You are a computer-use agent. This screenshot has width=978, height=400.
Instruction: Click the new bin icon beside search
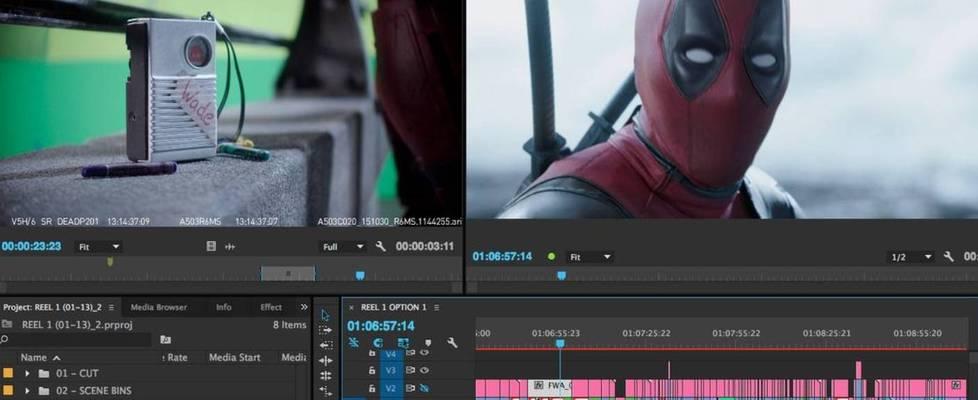point(165,339)
